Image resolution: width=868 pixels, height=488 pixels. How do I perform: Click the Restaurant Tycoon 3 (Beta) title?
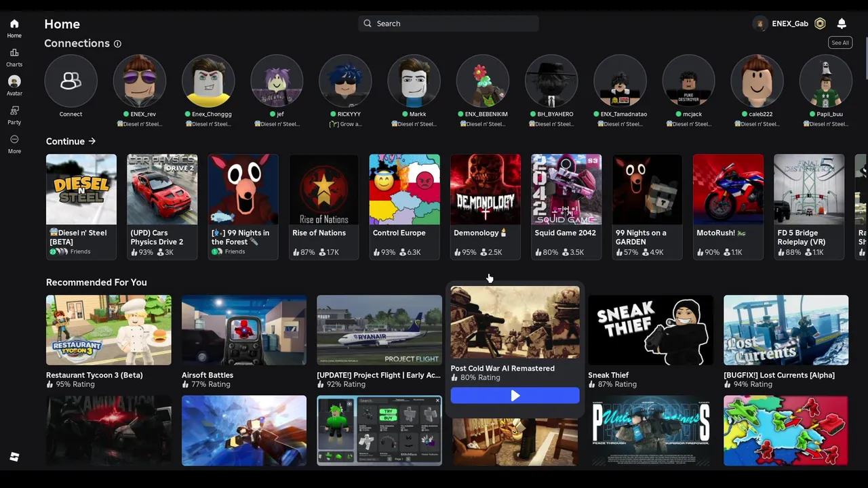click(x=94, y=375)
